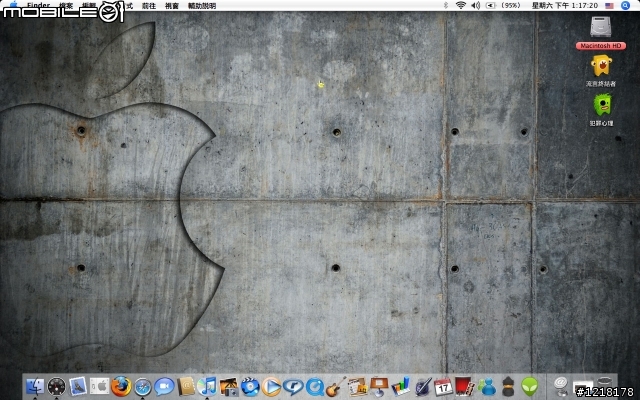Open Macintosh HD drive on desktop

coord(600,30)
